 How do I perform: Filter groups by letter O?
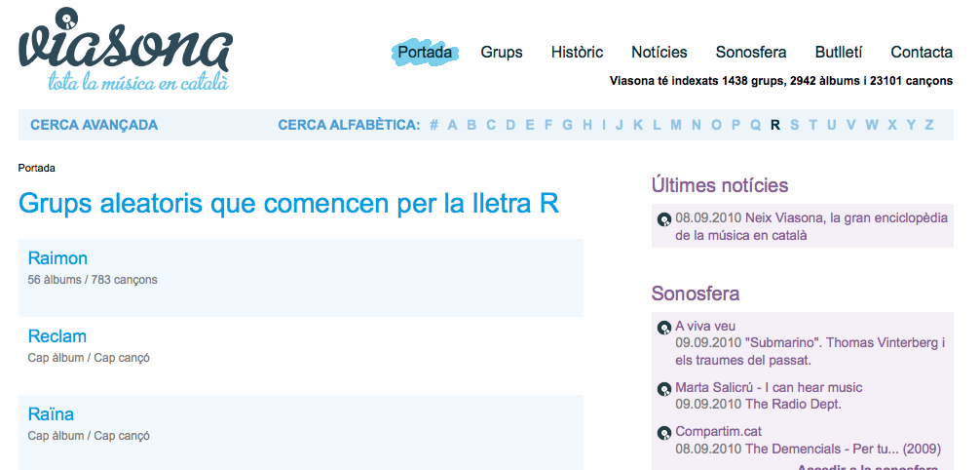point(716,125)
